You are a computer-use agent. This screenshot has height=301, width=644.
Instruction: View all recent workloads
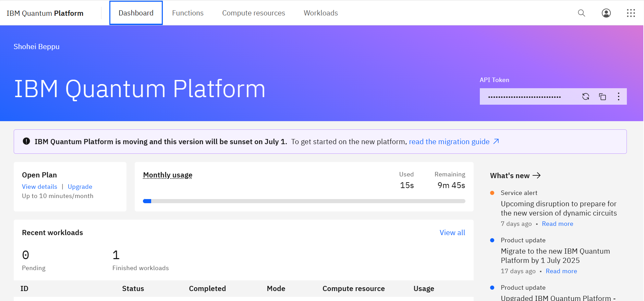coord(452,233)
